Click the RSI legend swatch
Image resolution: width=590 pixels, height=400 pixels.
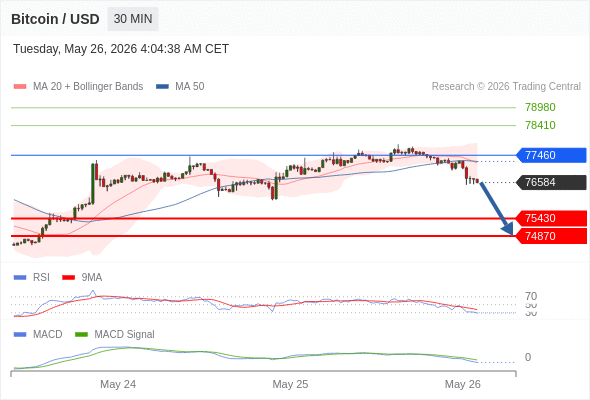(x=20, y=278)
